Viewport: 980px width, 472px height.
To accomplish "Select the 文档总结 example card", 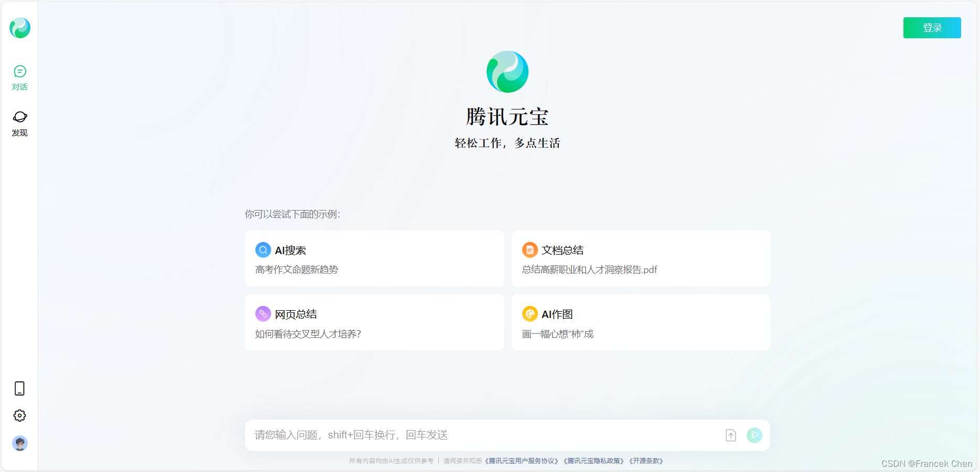I will coord(641,258).
